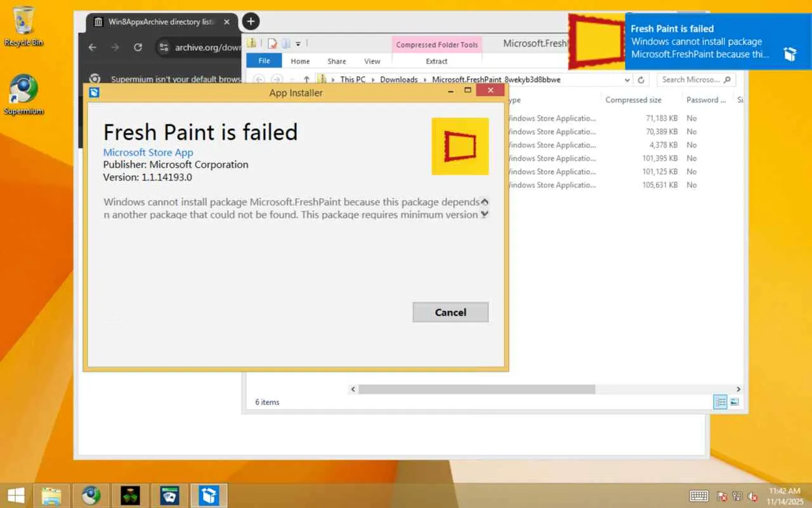Maximize the App Installer window
This screenshot has height=508, width=812.
click(x=468, y=91)
